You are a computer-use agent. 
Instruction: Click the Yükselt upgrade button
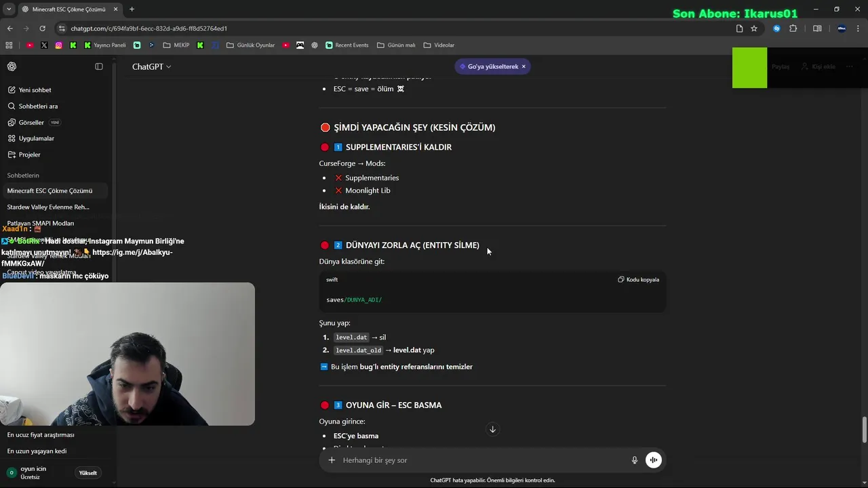coord(88,473)
